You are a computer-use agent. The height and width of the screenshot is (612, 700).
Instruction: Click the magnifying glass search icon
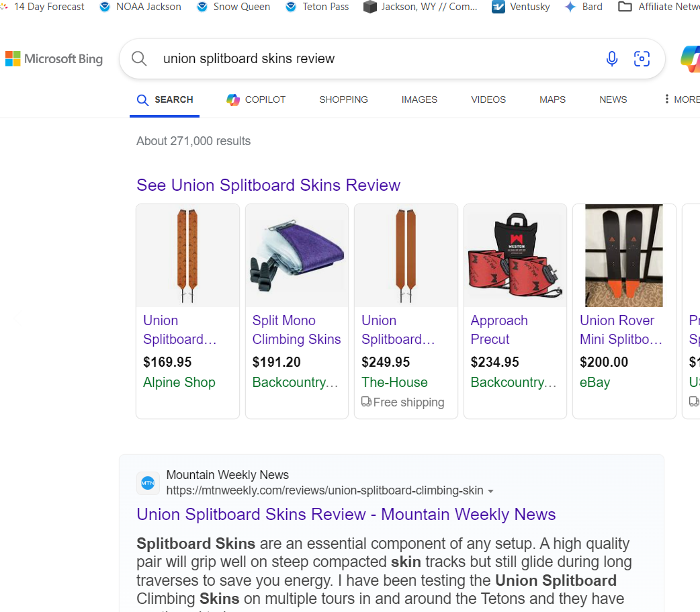tap(139, 59)
